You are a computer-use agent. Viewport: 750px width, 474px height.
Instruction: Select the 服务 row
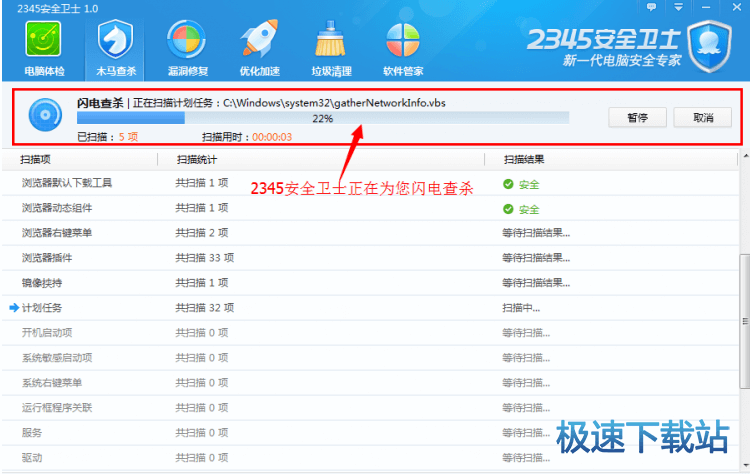(370, 432)
